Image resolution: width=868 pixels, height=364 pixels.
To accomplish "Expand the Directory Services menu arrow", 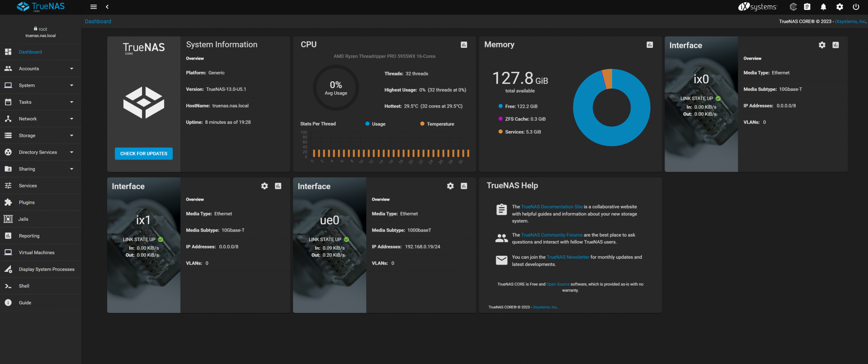I will point(71,152).
